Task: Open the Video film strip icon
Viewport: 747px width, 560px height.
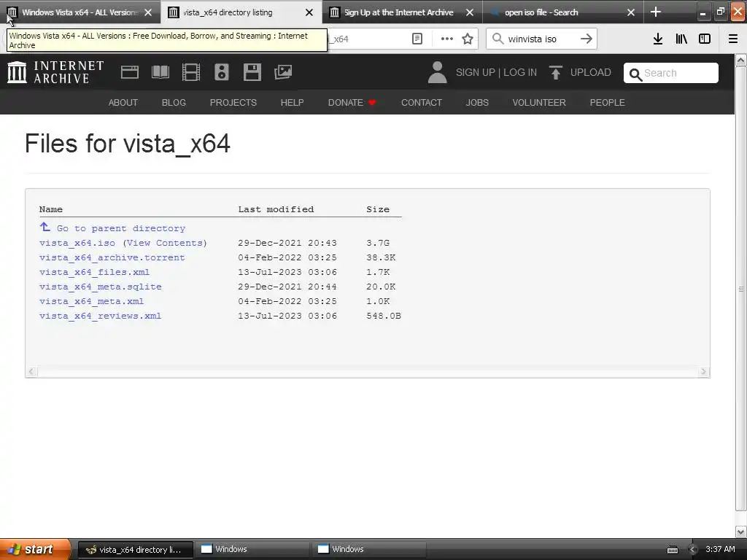Action: 191,72
